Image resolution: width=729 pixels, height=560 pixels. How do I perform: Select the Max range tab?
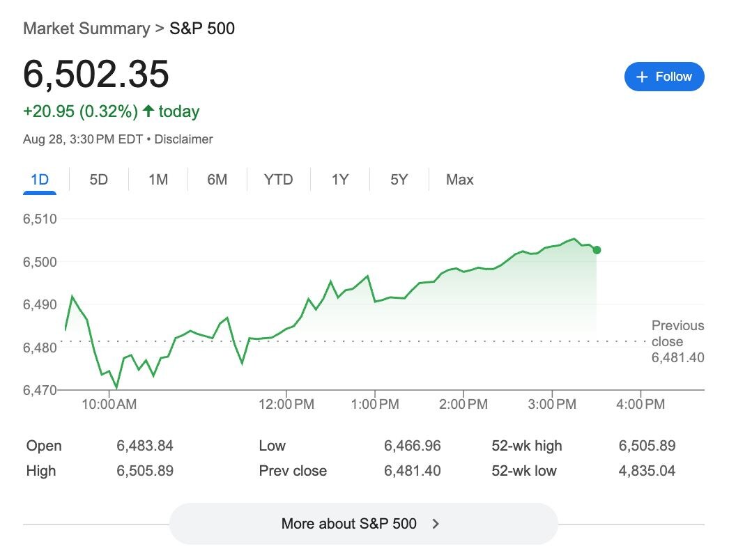click(459, 180)
